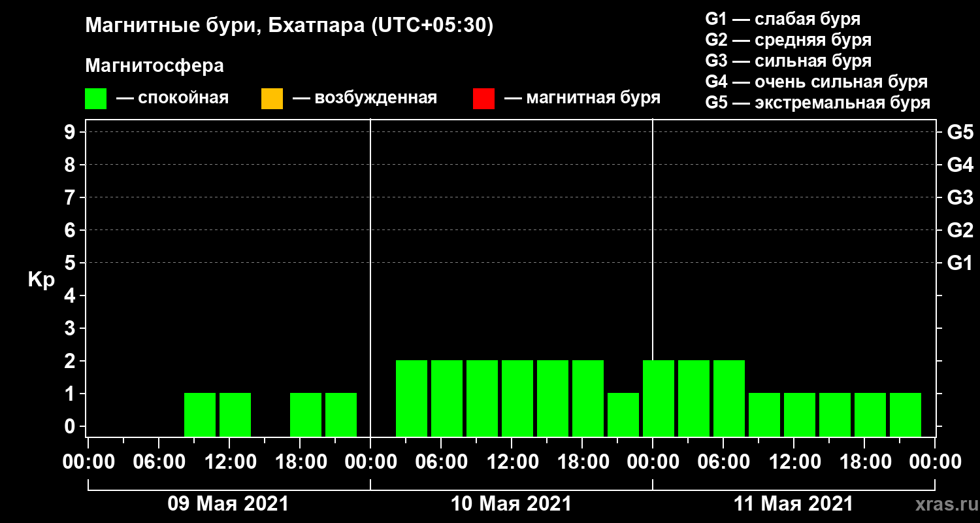This screenshot has width=980, height=523.
Task: Click the '12:00' tick label on 10 Мая
Action: tap(512, 462)
